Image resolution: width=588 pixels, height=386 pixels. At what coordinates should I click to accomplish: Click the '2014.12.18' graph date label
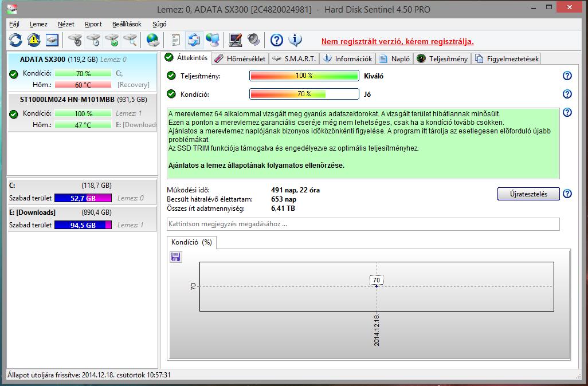pos(377,330)
